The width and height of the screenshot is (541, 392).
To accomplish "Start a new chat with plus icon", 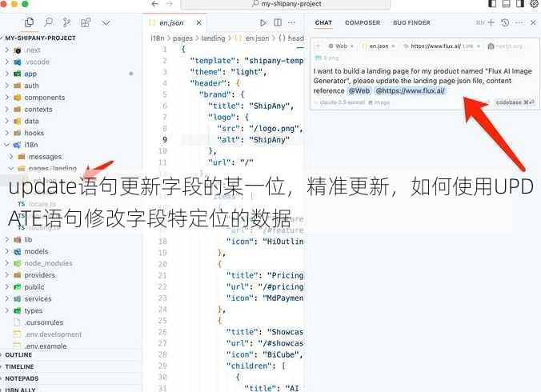I will point(491,22).
